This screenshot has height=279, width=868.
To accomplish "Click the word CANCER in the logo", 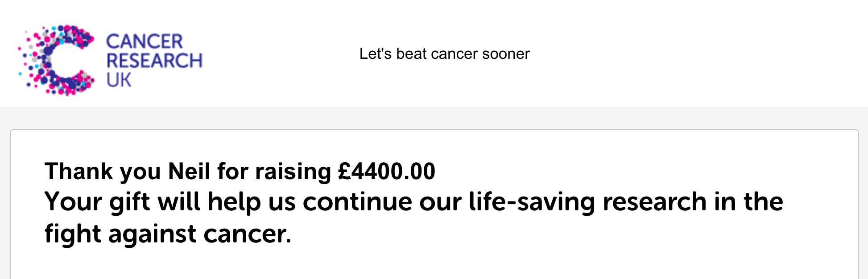I will [x=144, y=41].
